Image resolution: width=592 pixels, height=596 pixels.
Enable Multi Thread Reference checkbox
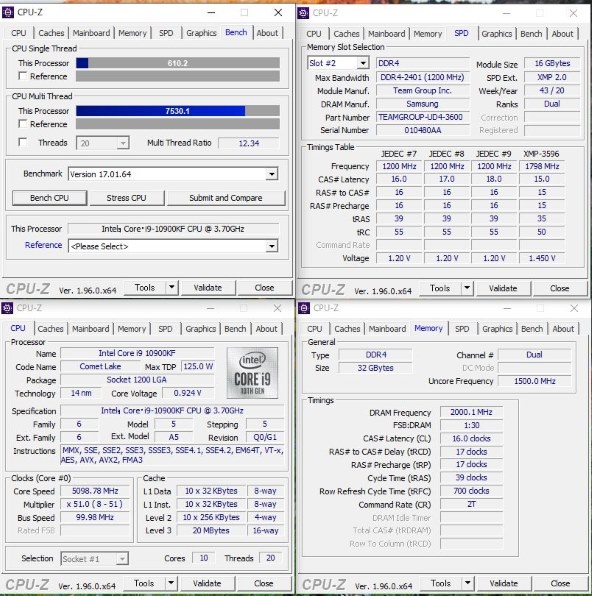(x=23, y=124)
